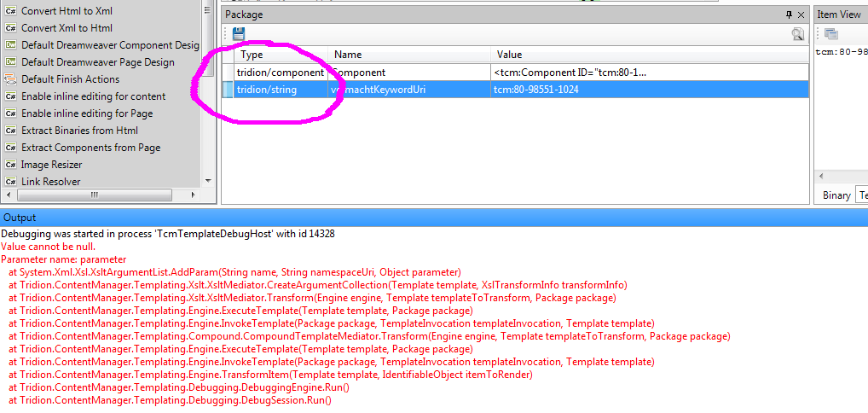
Task: Select Extract Binaries from Html item
Action: [79, 131]
